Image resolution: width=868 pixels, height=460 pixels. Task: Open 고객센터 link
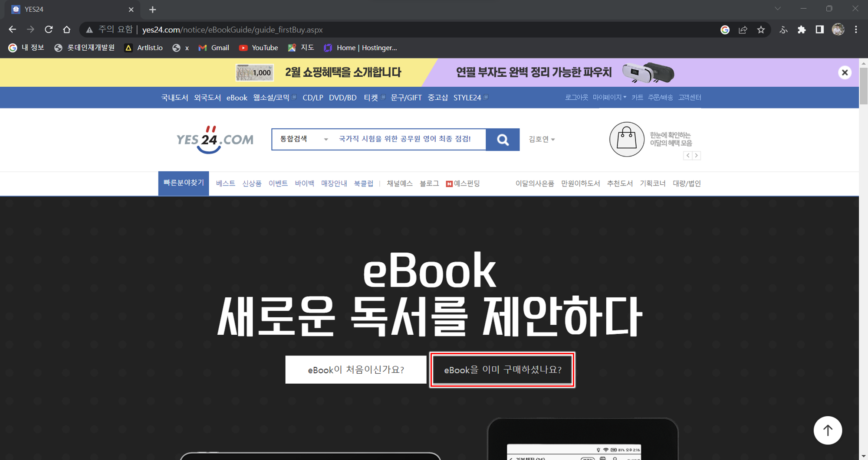point(690,98)
